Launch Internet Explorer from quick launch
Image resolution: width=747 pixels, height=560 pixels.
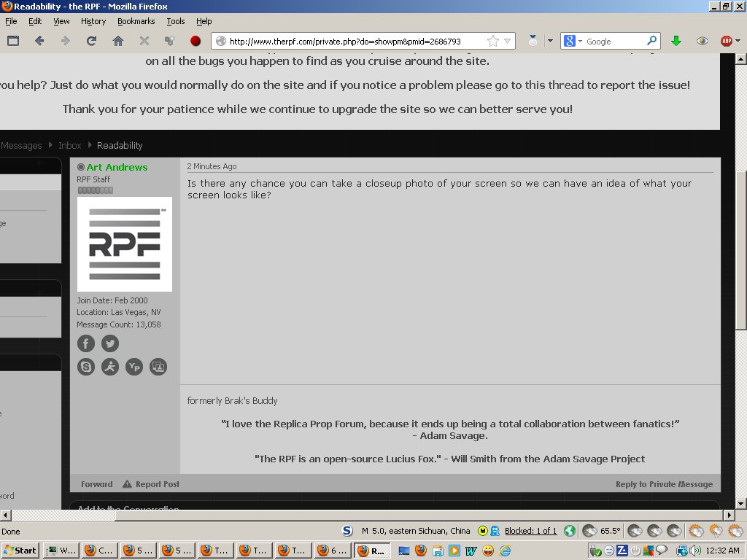pyautogui.click(x=505, y=551)
